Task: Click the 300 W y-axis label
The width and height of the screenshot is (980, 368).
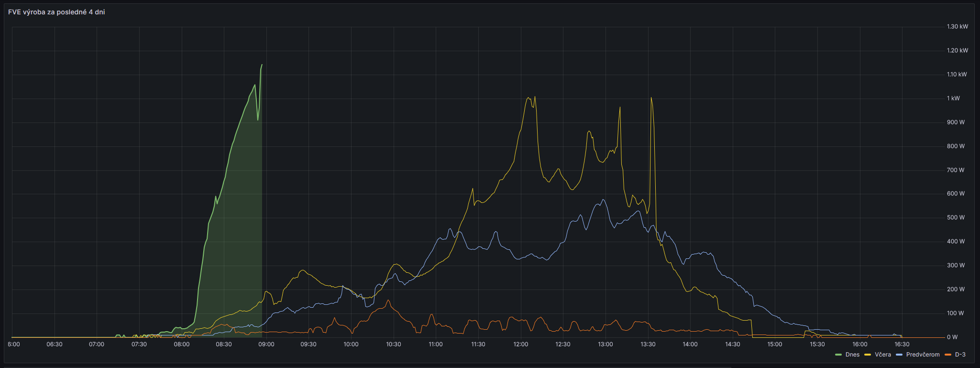Action: [956, 266]
